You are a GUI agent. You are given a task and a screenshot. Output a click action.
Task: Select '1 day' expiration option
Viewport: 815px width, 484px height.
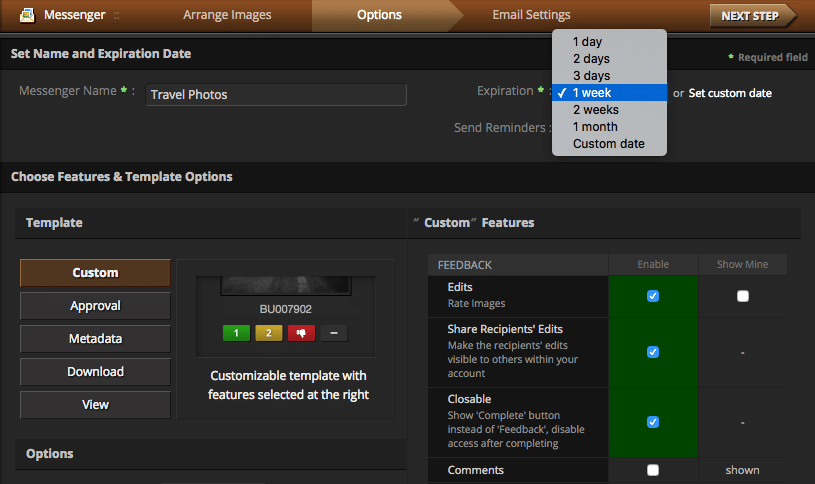[x=588, y=42]
